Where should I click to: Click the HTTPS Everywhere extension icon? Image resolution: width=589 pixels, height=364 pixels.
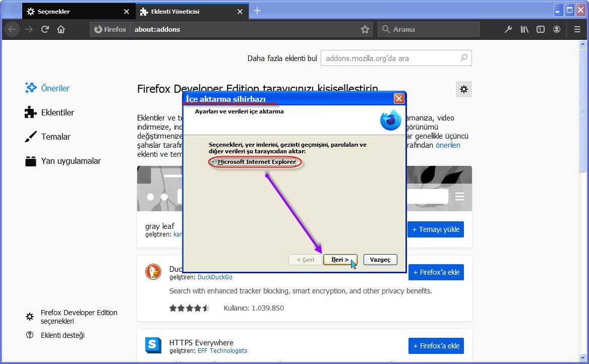[x=153, y=345]
